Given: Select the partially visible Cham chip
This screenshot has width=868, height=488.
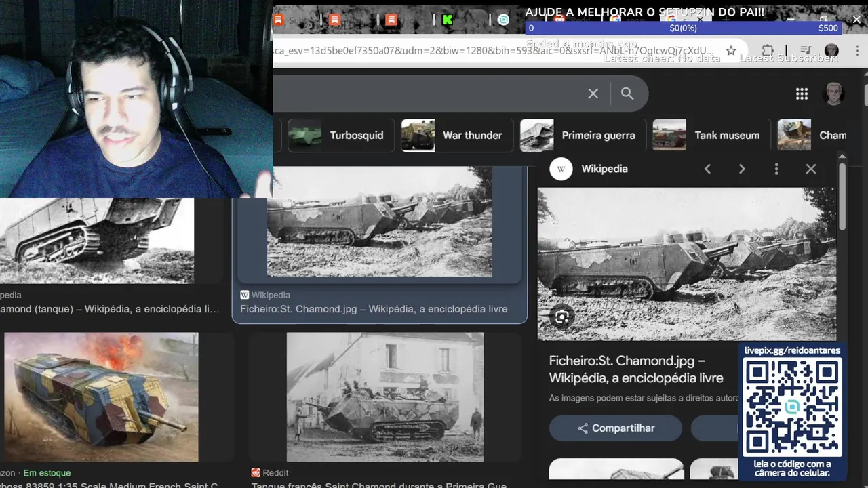Looking at the screenshot, I should point(813,135).
